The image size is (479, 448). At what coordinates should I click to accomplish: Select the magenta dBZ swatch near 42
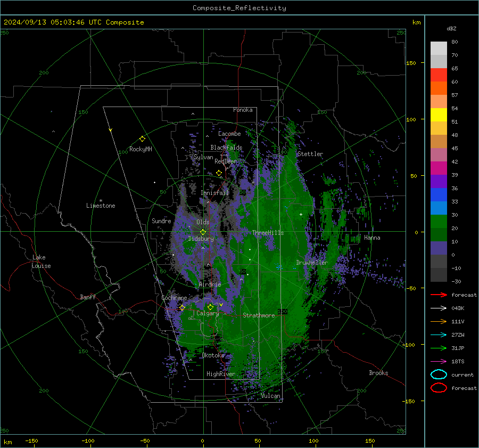pyautogui.click(x=439, y=168)
